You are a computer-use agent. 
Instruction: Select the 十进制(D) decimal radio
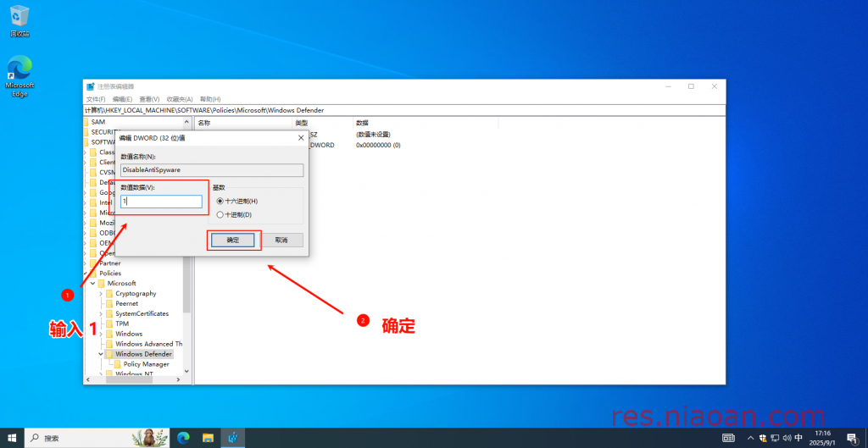pos(220,214)
